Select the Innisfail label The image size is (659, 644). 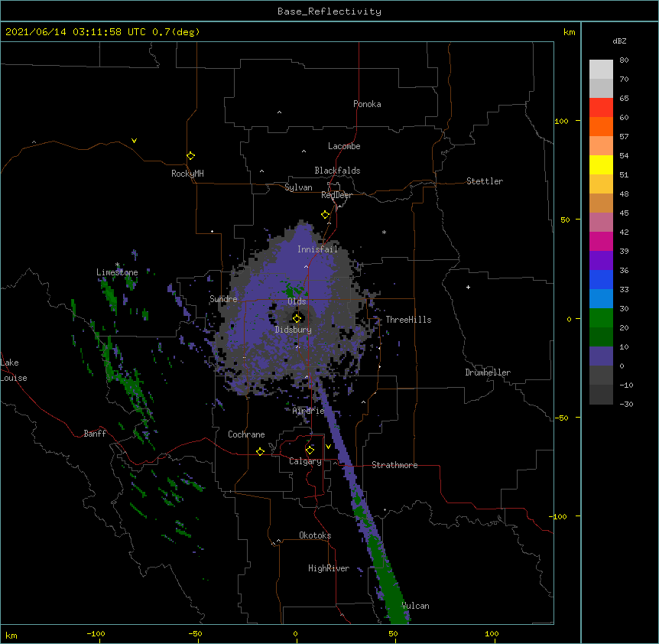point(318,249)
